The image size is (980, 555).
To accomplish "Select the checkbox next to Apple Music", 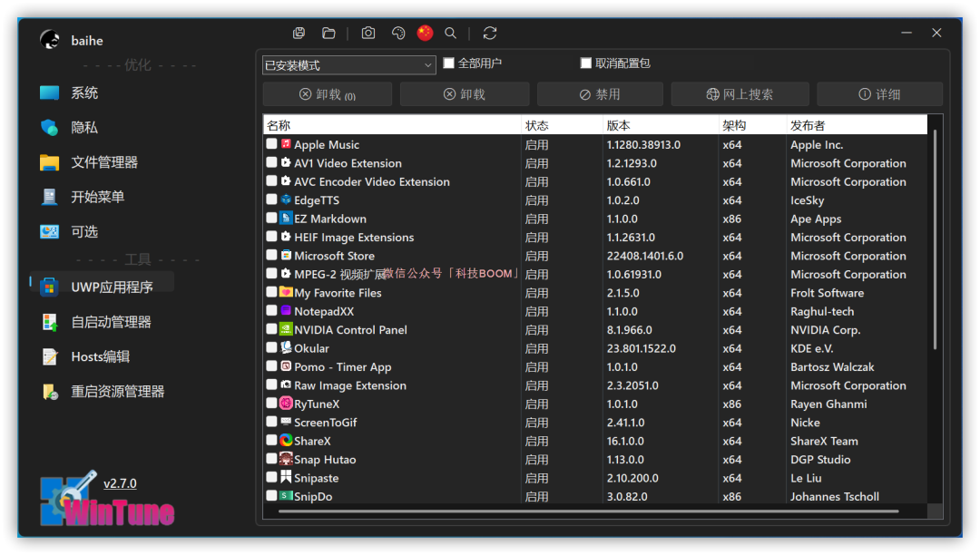I will click(270, 144).
